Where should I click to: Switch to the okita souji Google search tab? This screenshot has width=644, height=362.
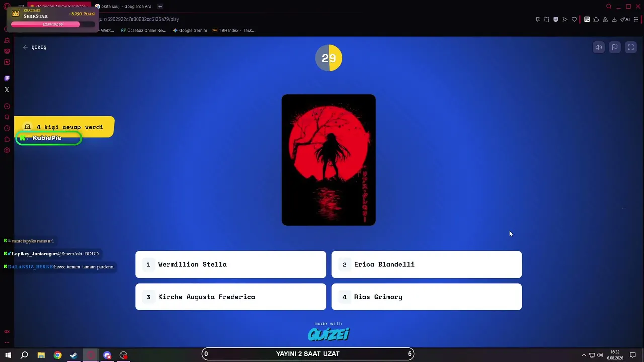click(123, 6)
